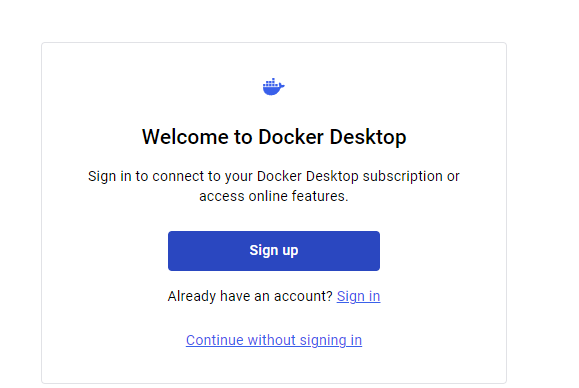Viewport: 579px width, 388px height.
Task: Click the Docker container ship icon
Action: (273, 87)
